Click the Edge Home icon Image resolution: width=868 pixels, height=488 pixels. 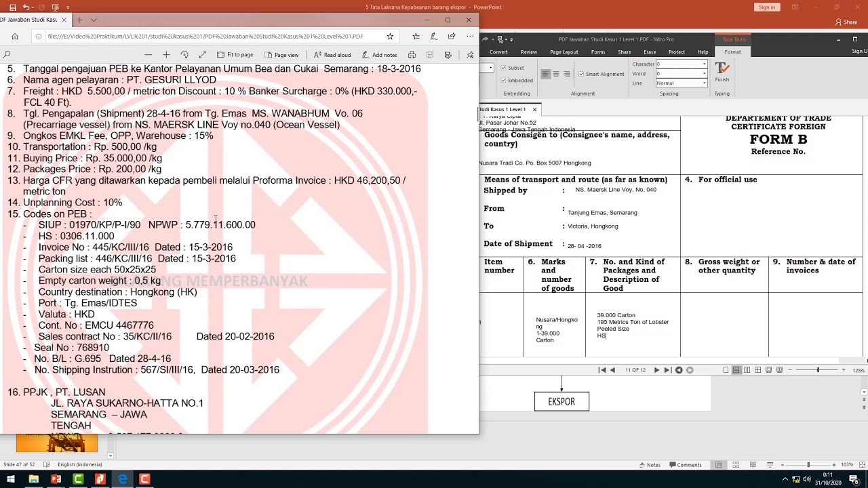(x=16, y=36)
